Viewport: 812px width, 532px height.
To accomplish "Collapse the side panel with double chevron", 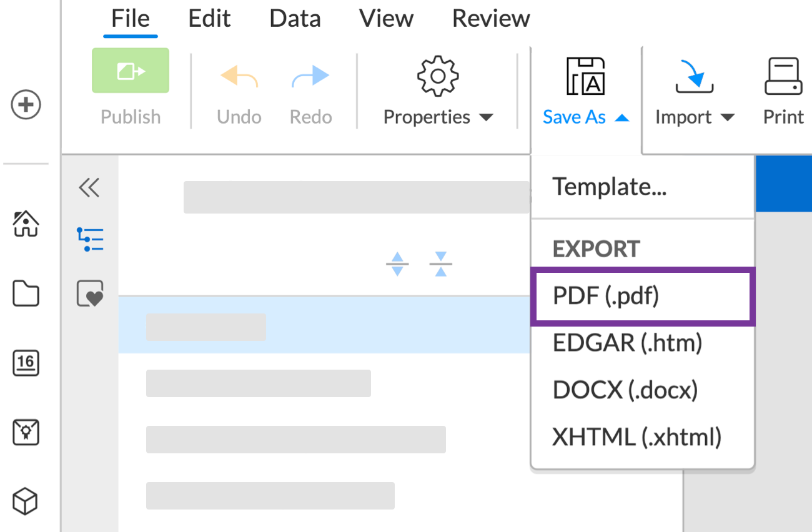I will [89, 187].
